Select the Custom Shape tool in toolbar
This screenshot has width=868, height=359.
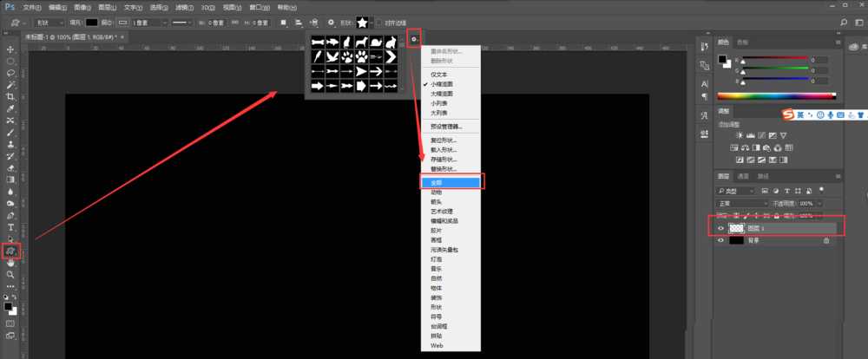click(10, 250)
